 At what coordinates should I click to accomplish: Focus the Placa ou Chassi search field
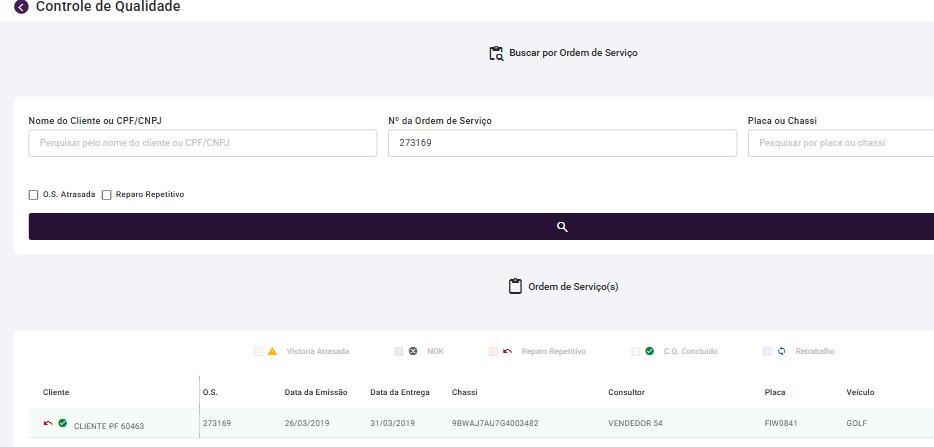pyautogui.click(x=840, y=144)
